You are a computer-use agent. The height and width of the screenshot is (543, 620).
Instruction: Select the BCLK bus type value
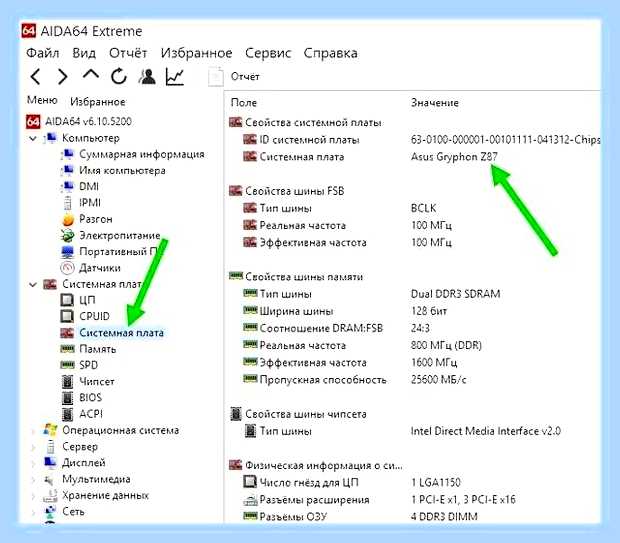pos(423,208)
